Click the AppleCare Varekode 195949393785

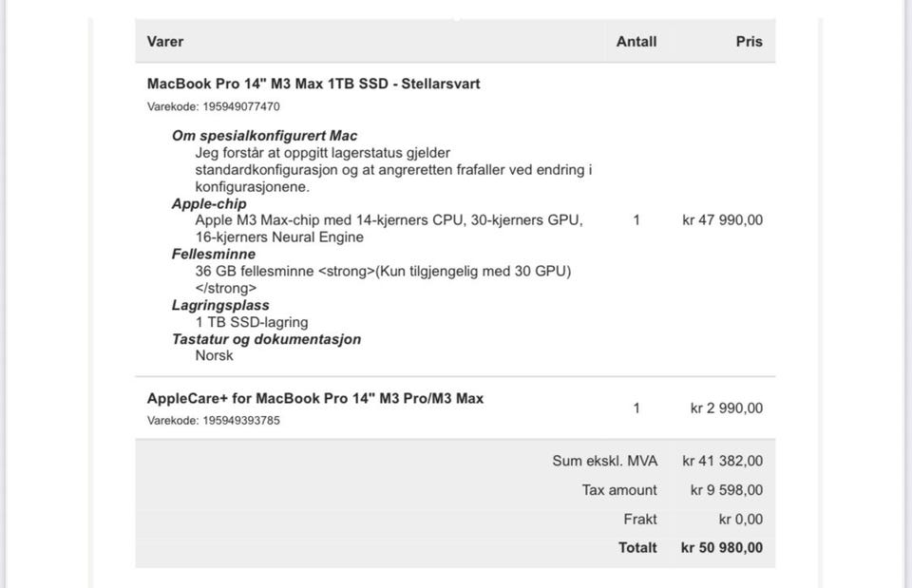(x=213, y=421)
